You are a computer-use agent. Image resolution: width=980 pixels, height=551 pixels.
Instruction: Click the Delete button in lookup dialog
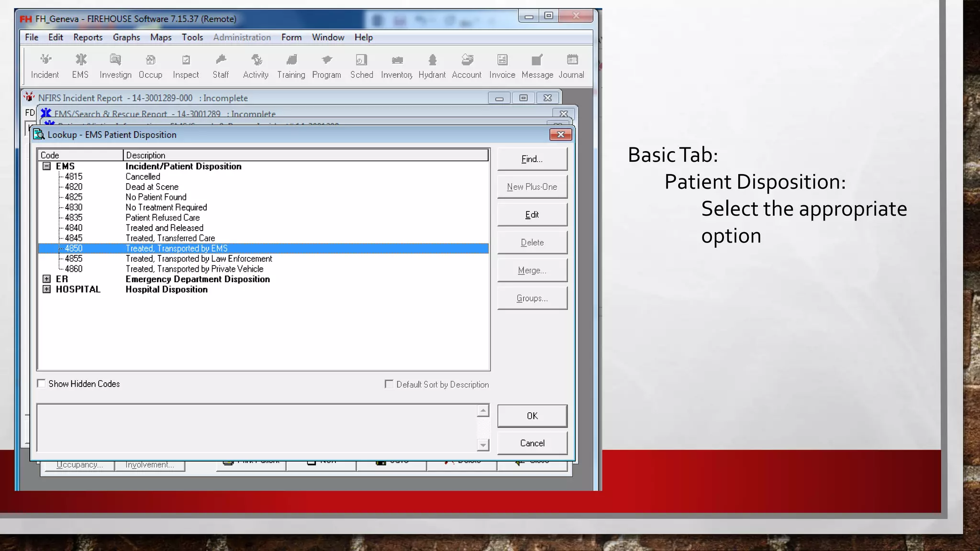click(532, 242)
